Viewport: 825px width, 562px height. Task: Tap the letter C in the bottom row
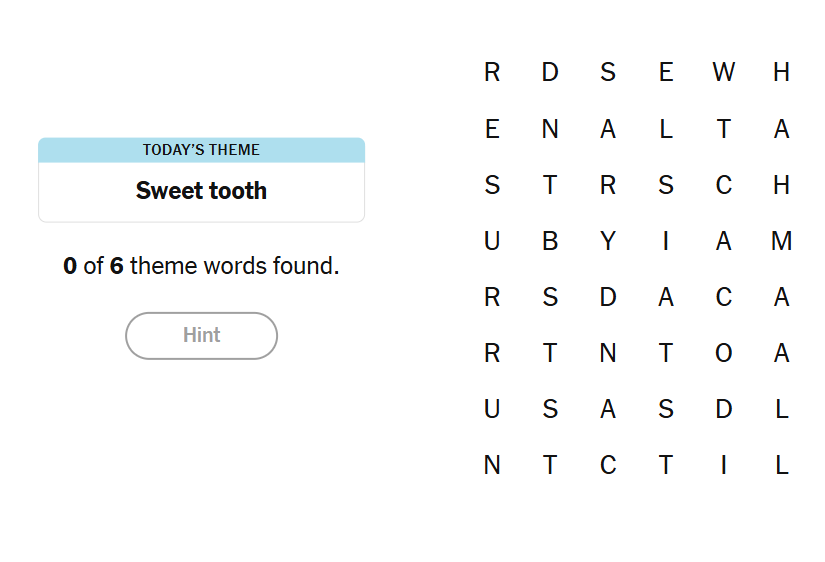608,465
